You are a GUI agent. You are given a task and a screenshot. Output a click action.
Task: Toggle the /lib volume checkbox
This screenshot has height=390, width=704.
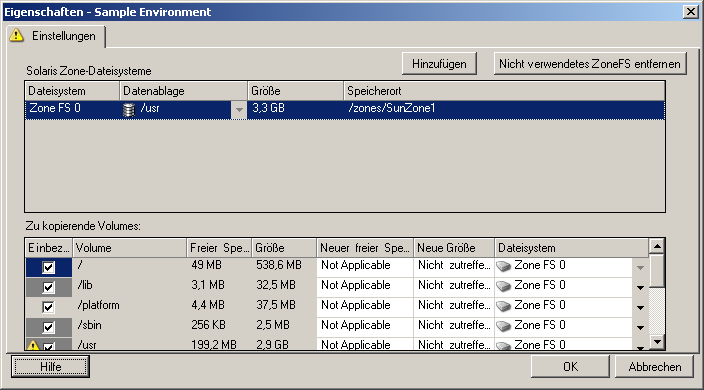tap(48, 287)
